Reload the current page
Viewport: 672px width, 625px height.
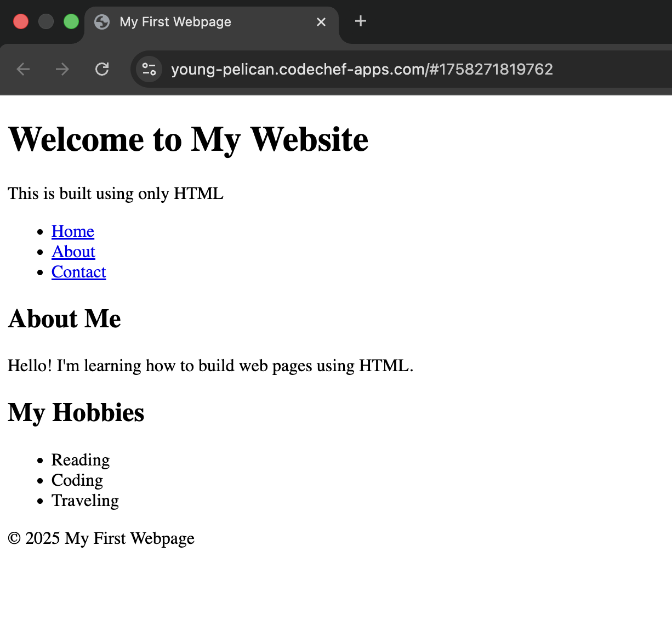point(102,69)
